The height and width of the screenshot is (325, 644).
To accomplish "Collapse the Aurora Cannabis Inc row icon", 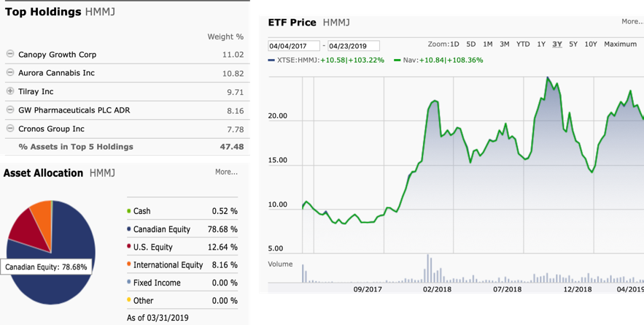I will tap(10, 73).
